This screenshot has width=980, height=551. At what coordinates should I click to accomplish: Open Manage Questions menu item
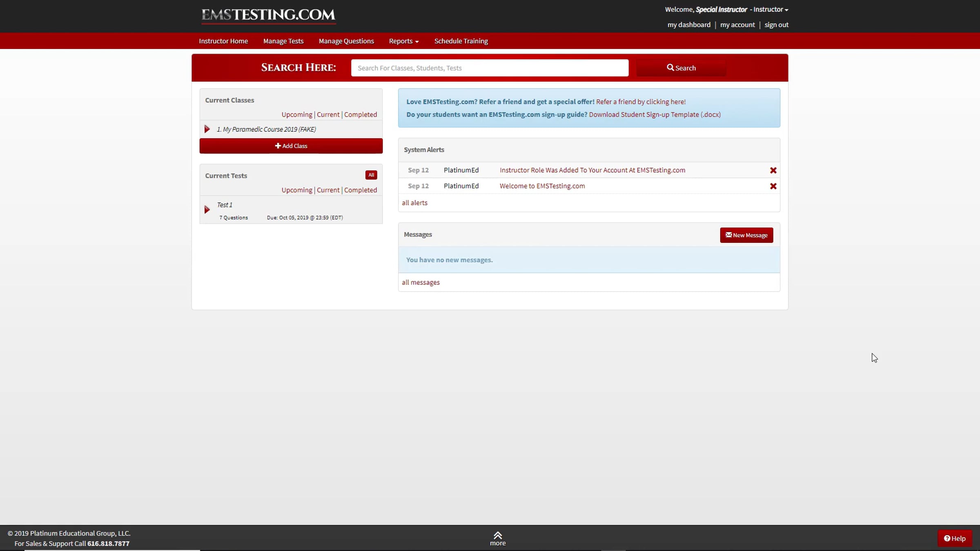pyautogui.click(x=346, y=41)
